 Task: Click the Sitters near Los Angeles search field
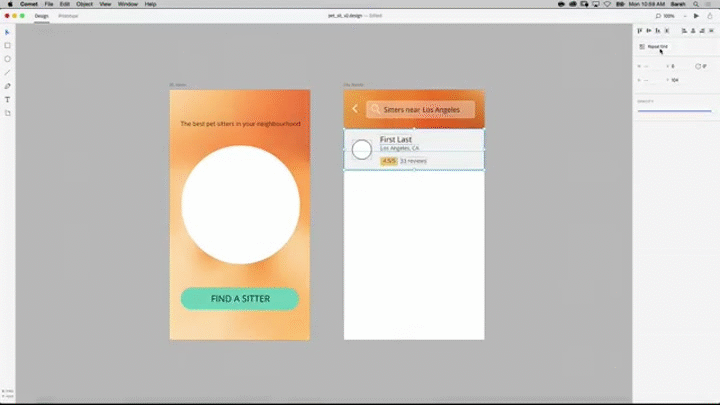pyautogui.click(x=420, y=109)
